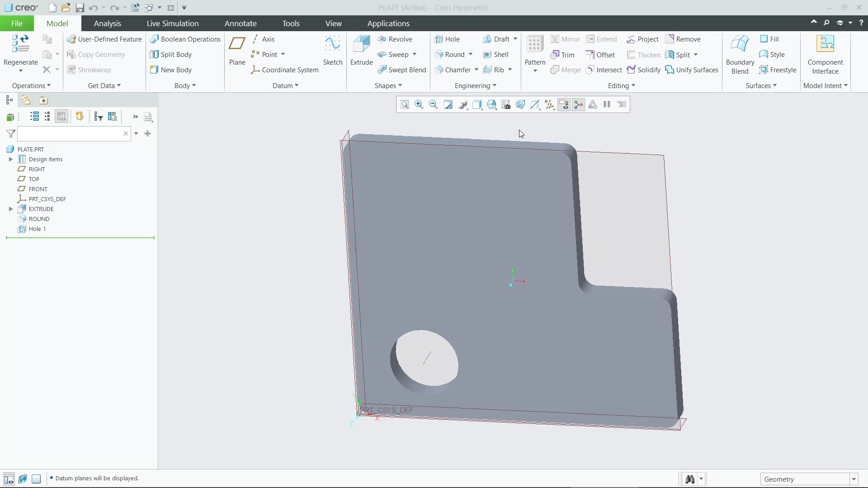Click the Zoom In magnifier icon
Screen dimensions: 868x488
coord(419,105)
